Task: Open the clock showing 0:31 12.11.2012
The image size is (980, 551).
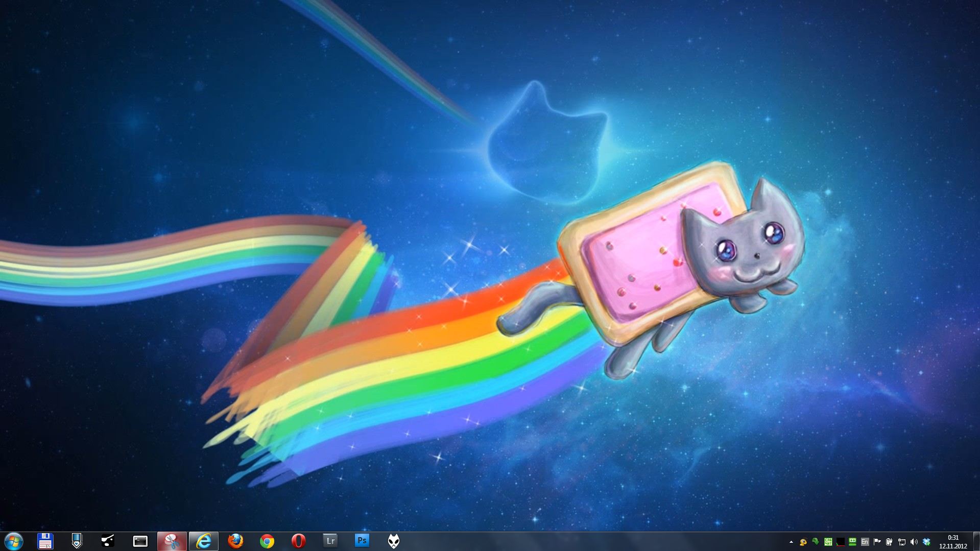Action: 953,542
